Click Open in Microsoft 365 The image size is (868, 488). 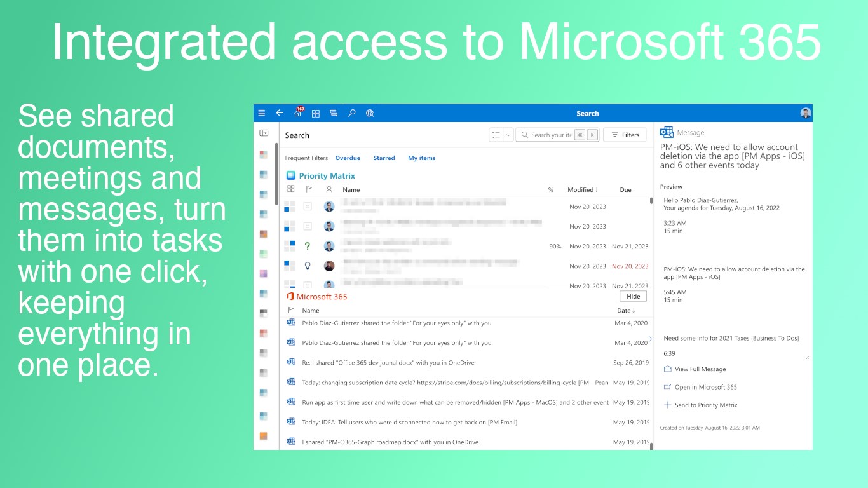point(705,387)
